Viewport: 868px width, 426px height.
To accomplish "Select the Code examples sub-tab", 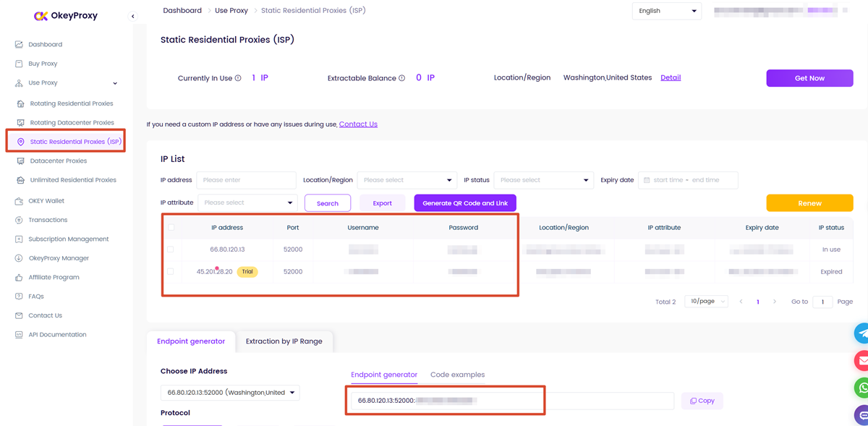I will tap(457, 375).
